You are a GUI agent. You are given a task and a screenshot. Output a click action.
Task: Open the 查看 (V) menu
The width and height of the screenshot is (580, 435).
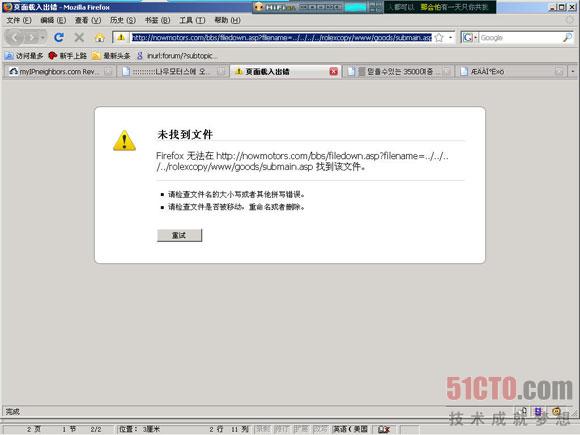coord(88,20)
